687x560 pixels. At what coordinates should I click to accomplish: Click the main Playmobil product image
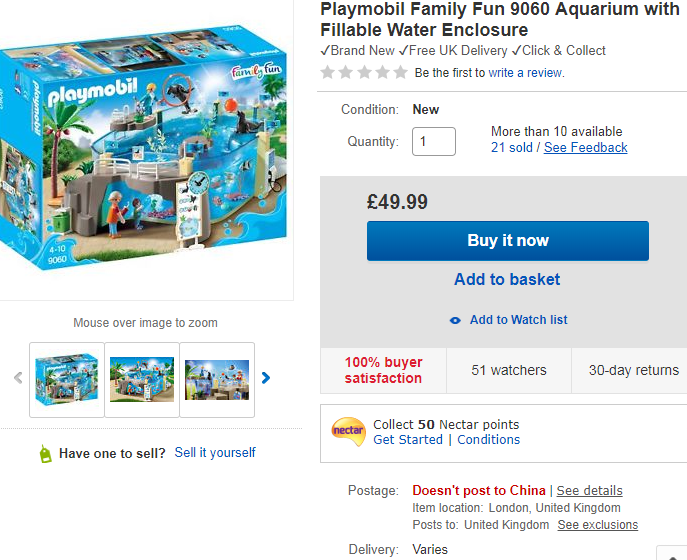tap(145, 150)
